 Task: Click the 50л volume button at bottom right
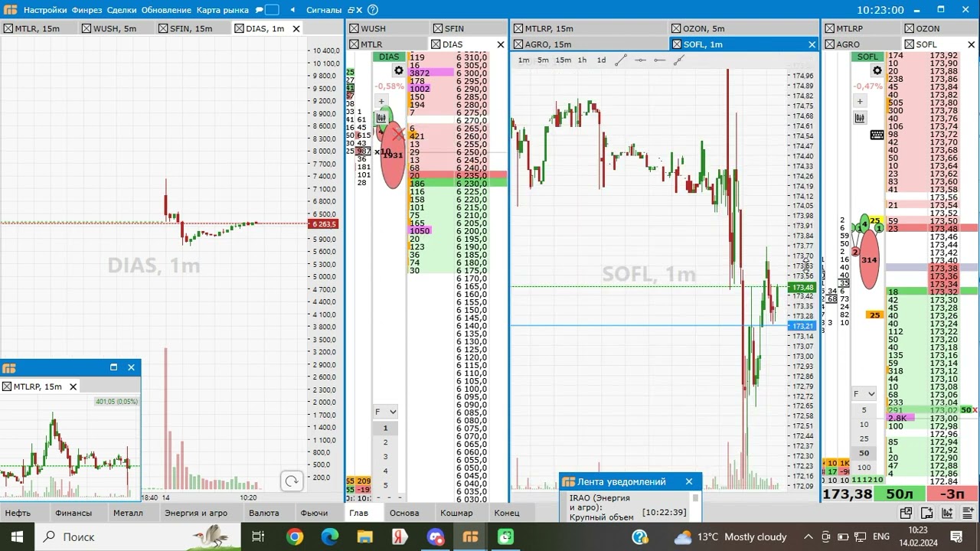[x=900, y=494]
